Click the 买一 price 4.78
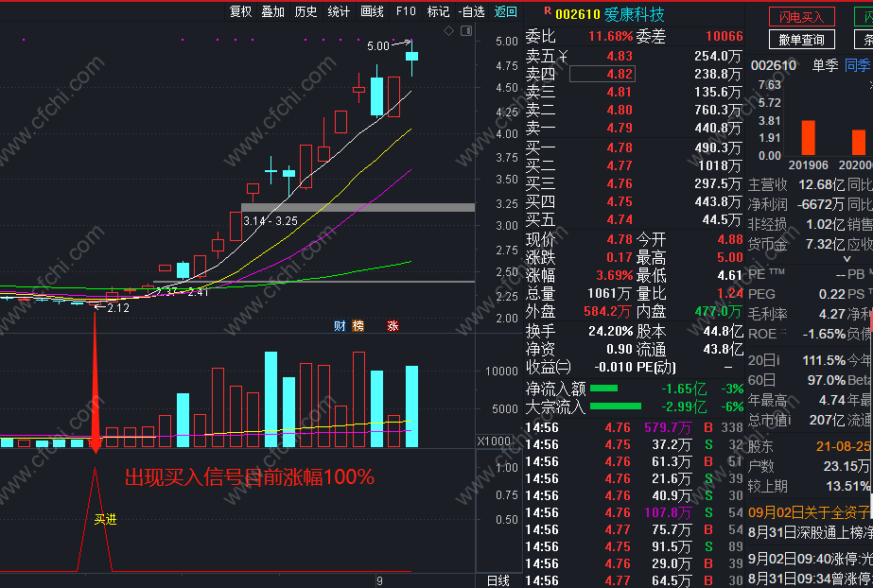The height and width of the screenshot is (588, 873). click(x=620, y=148)
